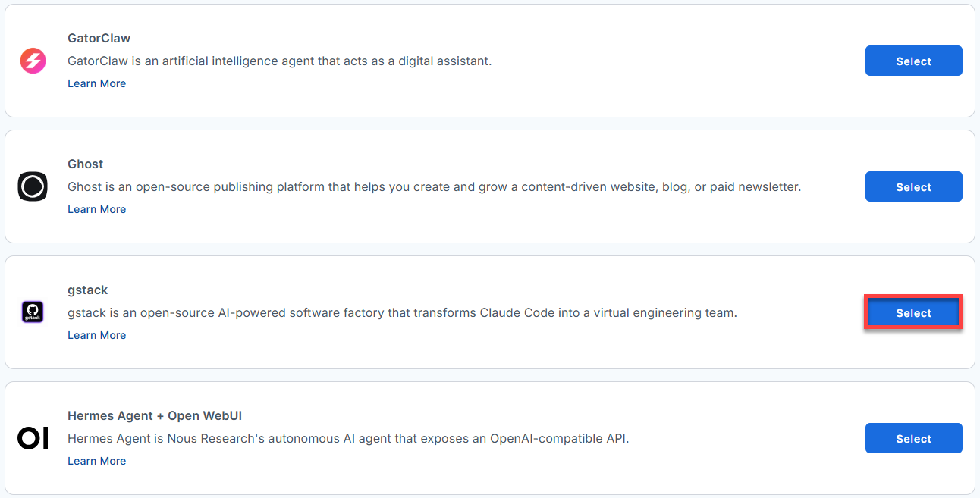Open Learn More for gstack

pos(96,335)
